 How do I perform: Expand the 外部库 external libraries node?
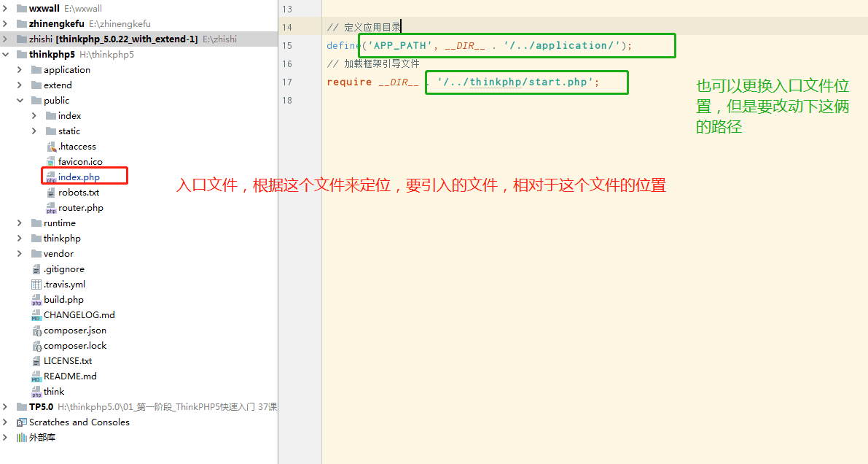pyautogui.click(x=5, y=438)
